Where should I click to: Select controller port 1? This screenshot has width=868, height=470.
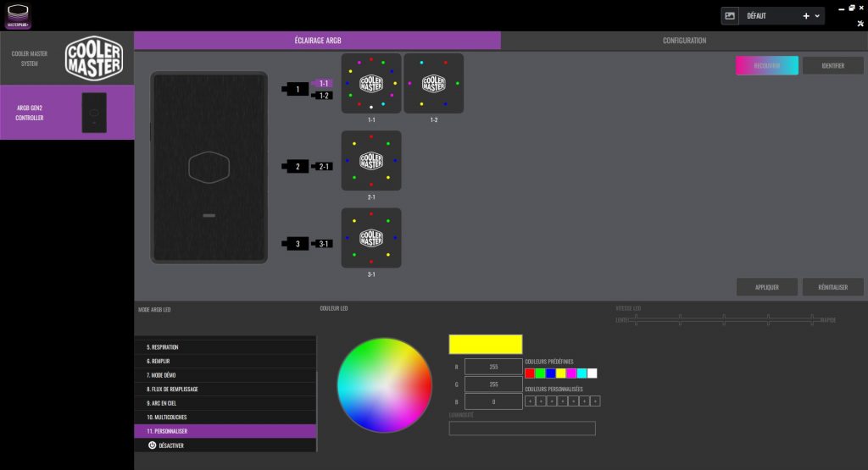point(298,89)
